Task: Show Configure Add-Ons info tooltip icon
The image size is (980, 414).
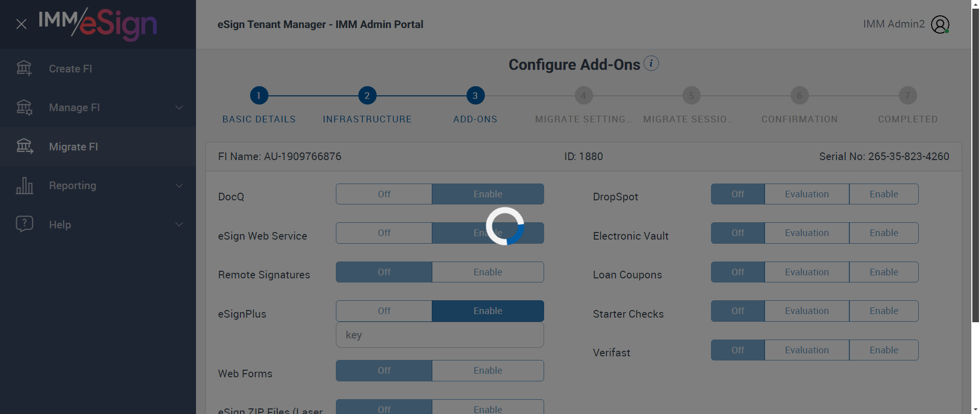Action: click(x=651, y=64)
